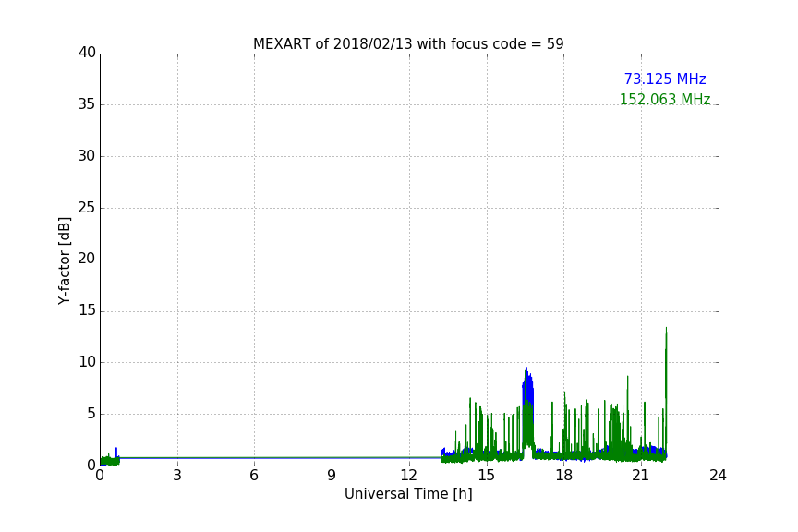This screenshot has width=798, height=532.
Task: Click the Universal Time [h] axis label
Action: pos(408,494)
